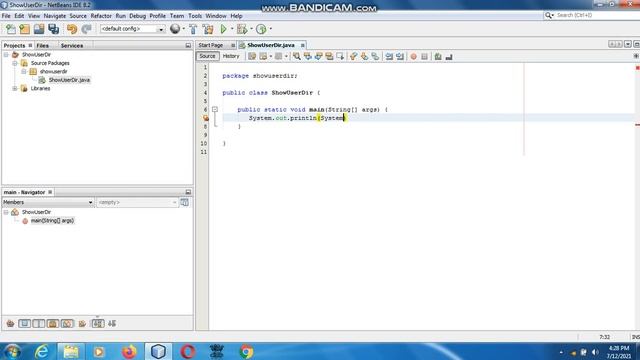Viewport: 640px width, 360px height.
Task: Click the Undo arrow icon
Action: [72, 29]
